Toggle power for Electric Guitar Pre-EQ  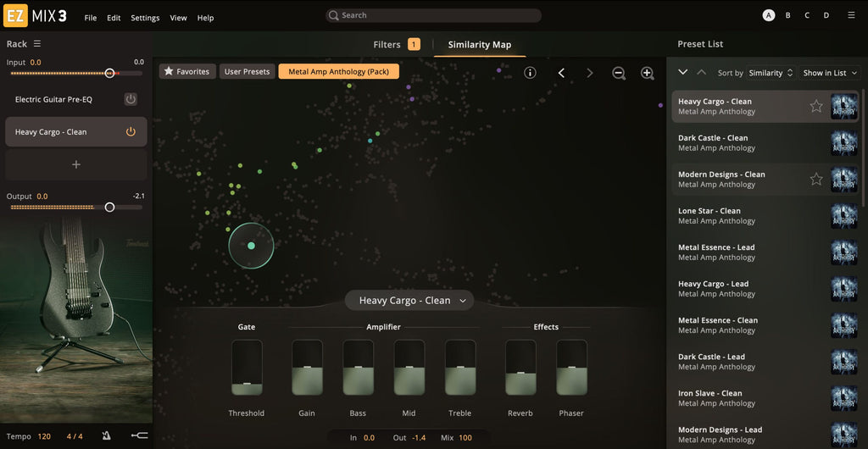(x=130, y=99)
